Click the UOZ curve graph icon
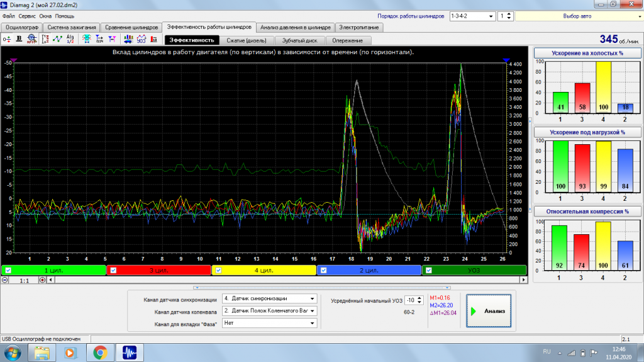The height and width of the screenshot is (362, 644). (141, 39)
